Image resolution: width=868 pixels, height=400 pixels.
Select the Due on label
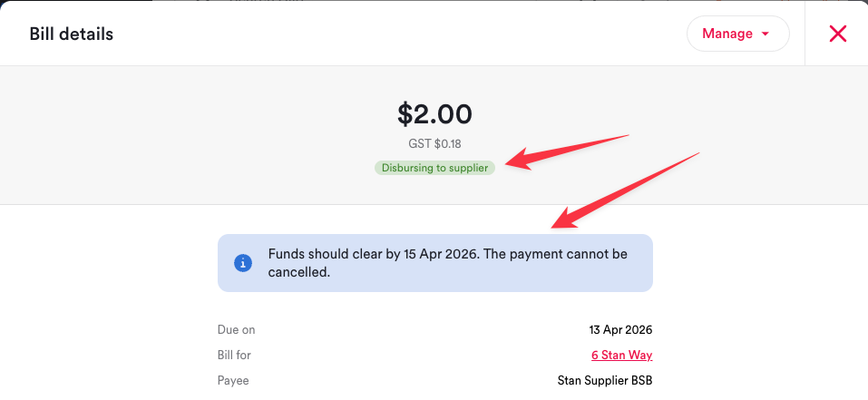[x=236, y=329]
